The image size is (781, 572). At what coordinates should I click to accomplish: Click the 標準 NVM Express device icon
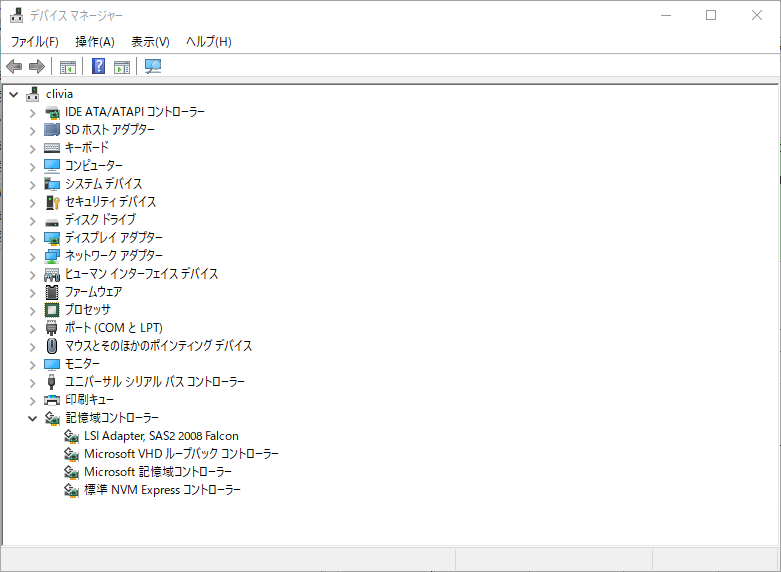pos(71,490)
